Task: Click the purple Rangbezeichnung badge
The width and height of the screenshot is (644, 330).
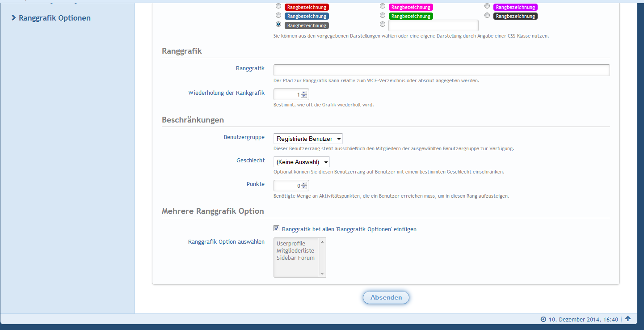Action: pos(515,7)
